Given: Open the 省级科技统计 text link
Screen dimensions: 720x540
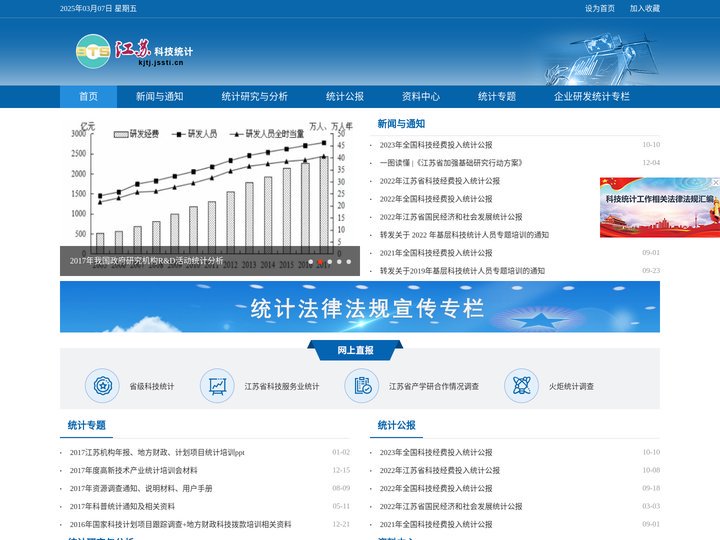Looking at the screenshot, I should tap(152, 387).
